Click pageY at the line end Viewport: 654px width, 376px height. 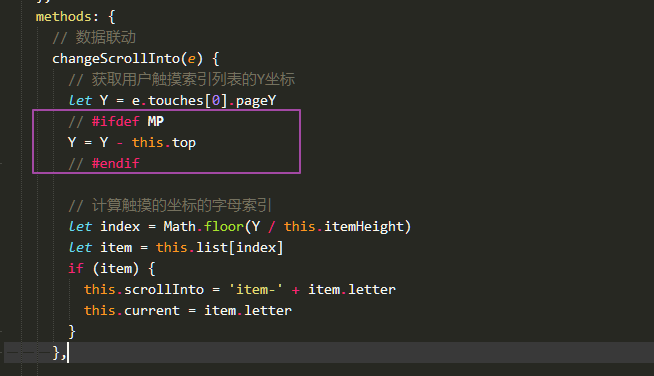click(256, 101)
